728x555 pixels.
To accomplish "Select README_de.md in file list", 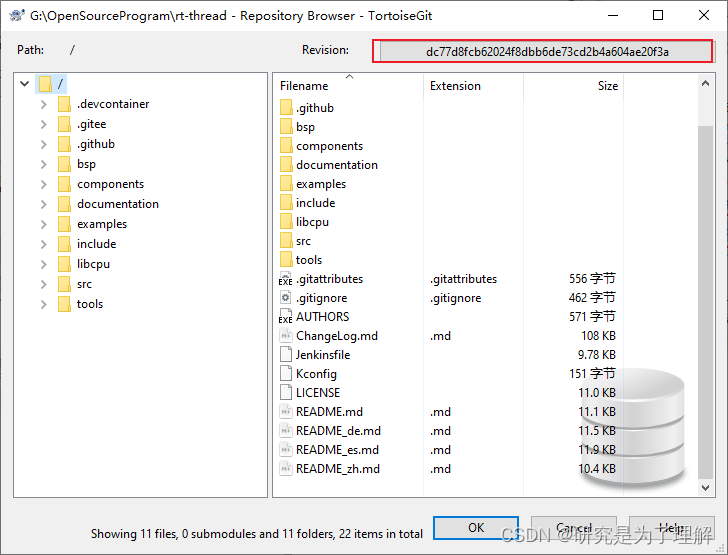I will pos(338,431).
